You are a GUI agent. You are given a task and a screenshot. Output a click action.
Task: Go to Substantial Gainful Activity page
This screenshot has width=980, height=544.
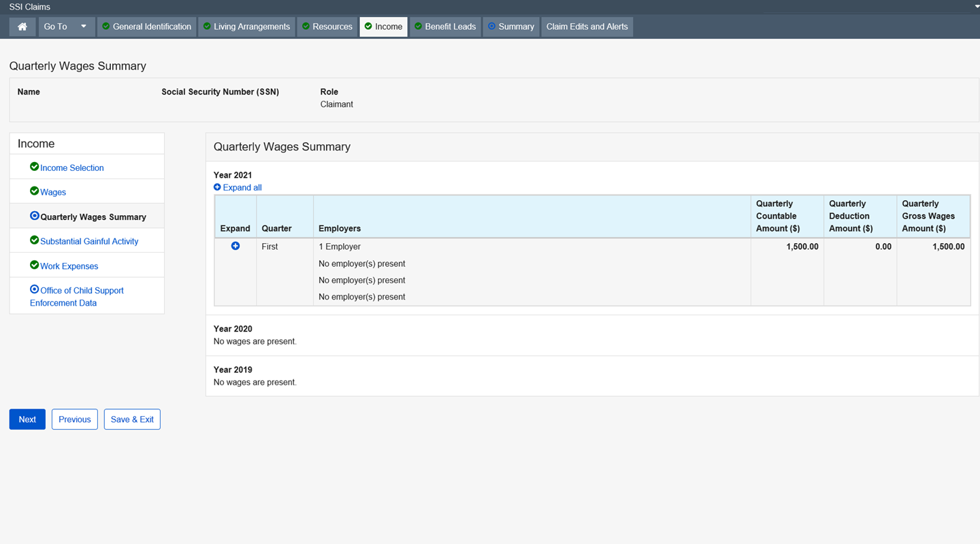coord(89,242)
